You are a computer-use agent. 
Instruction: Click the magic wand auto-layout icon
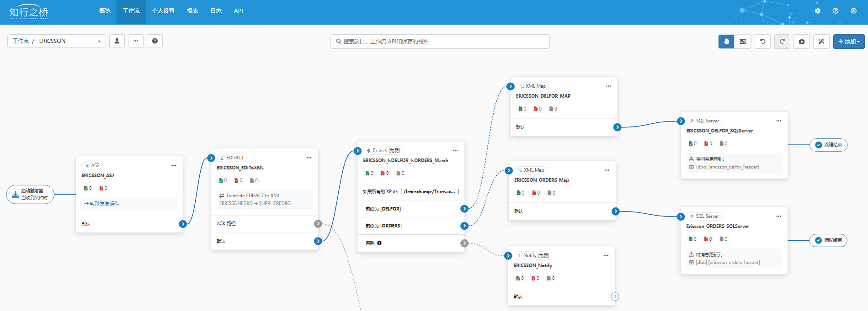[821, 42]
